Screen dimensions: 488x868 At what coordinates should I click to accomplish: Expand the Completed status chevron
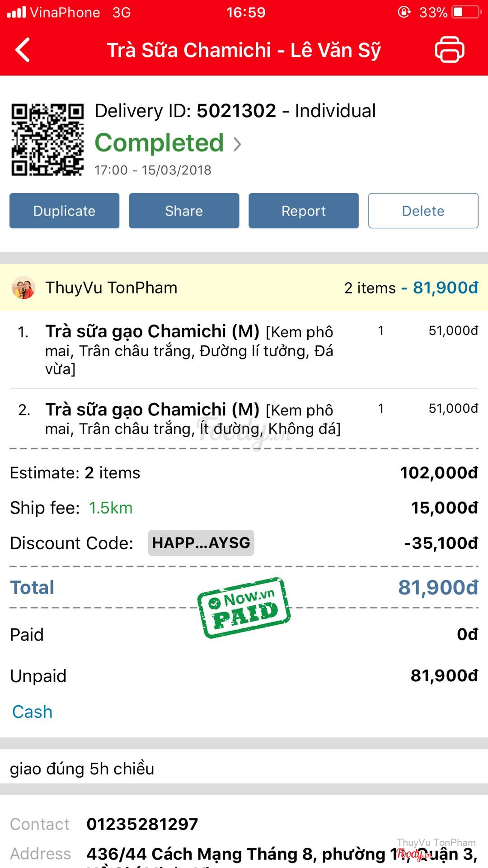(x=237, y=144)
